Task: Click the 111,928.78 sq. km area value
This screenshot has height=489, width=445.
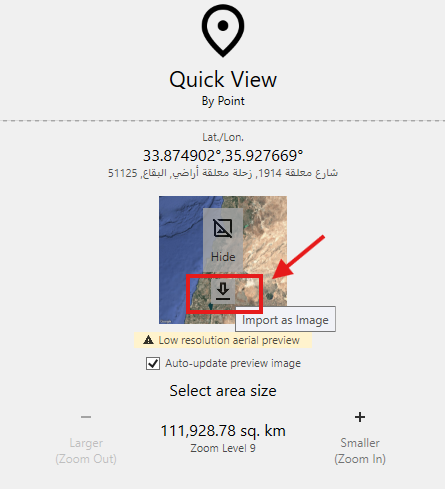Action: pyautogui.click(x=223, y=430)
